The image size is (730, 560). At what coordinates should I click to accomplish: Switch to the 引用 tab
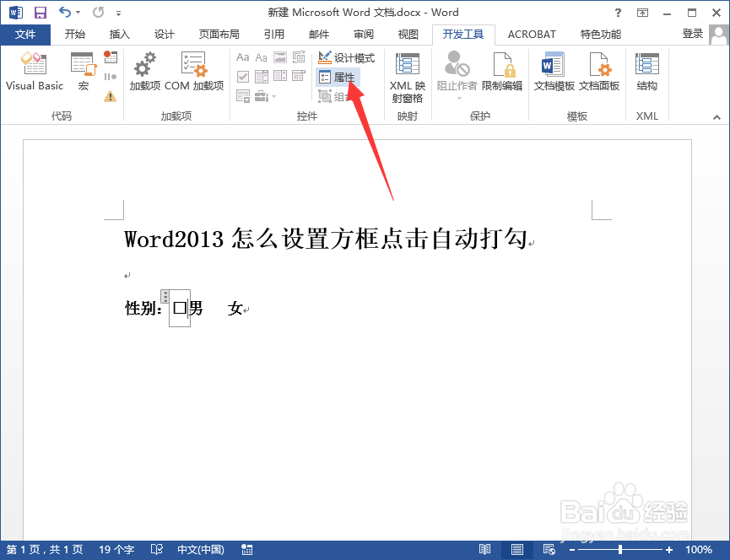273,35
